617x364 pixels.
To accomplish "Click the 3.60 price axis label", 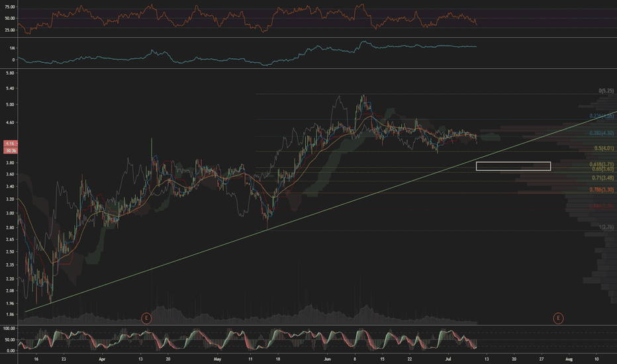I will [x=10, y=174].
